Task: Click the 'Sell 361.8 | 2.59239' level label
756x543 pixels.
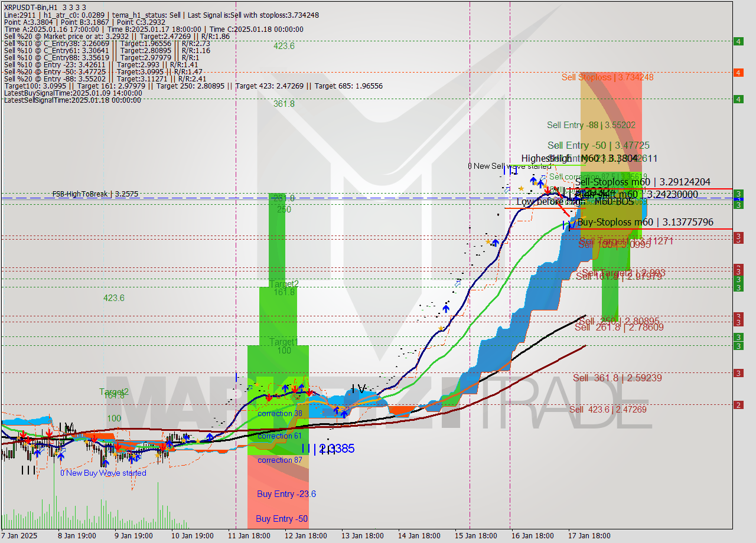Action: click(617, 378)
